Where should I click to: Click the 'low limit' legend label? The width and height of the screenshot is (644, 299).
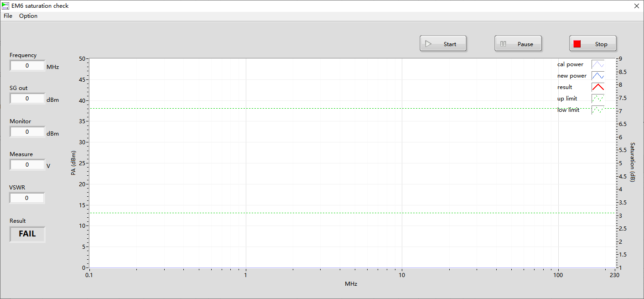click(568, 110)
